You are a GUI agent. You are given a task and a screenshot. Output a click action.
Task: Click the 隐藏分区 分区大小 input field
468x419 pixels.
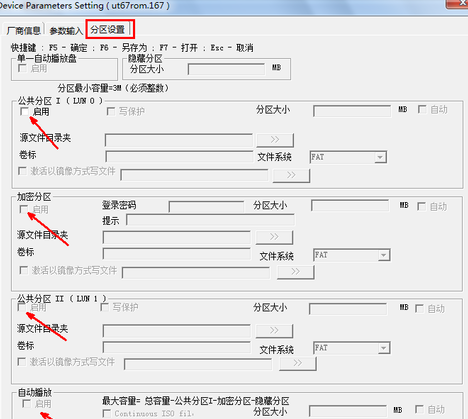[x=226, y=69]
